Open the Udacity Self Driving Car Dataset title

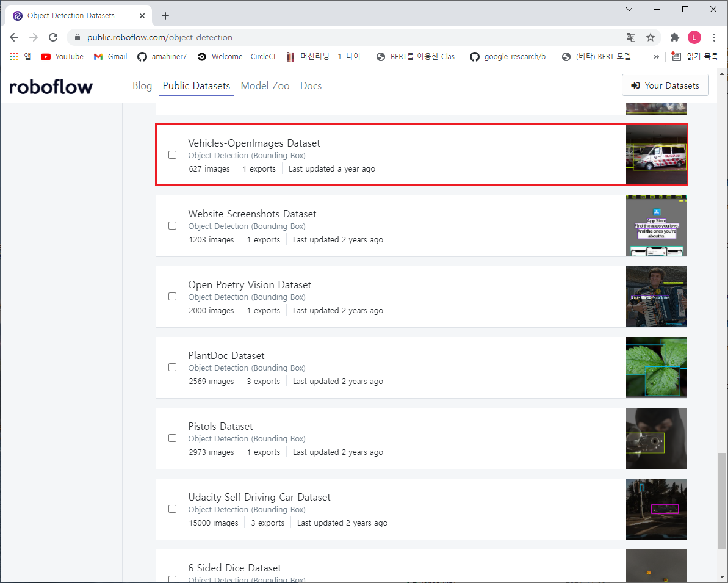(x=259, y=497)
